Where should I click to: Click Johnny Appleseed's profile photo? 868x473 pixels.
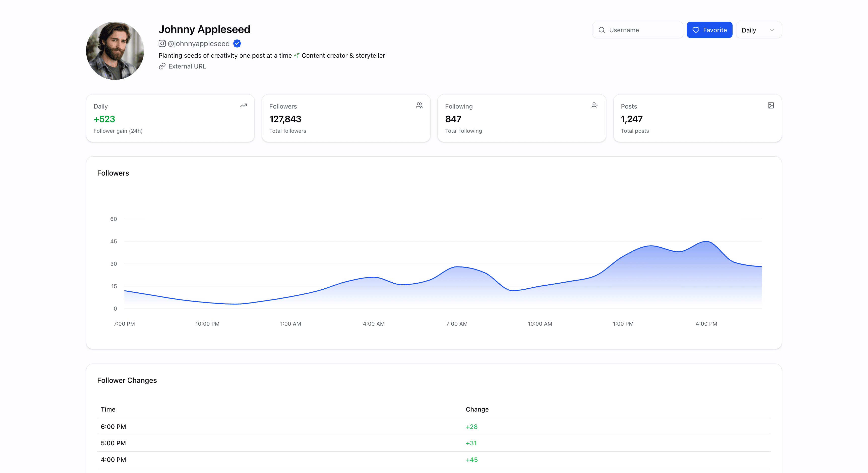115,51
